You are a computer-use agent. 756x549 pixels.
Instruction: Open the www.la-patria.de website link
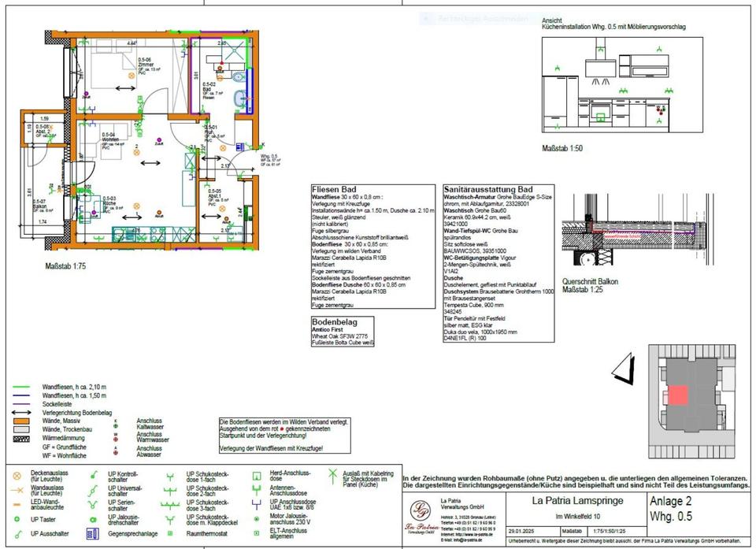[477, 535]
